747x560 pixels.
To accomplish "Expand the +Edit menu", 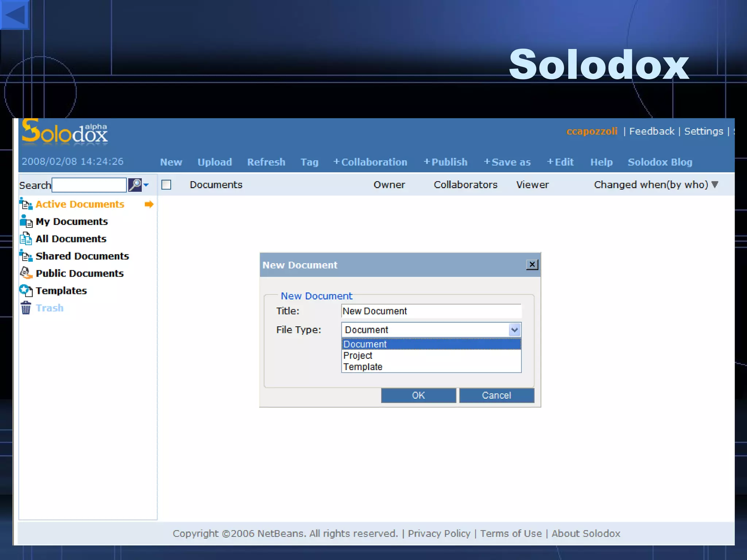I will [560, 162].
